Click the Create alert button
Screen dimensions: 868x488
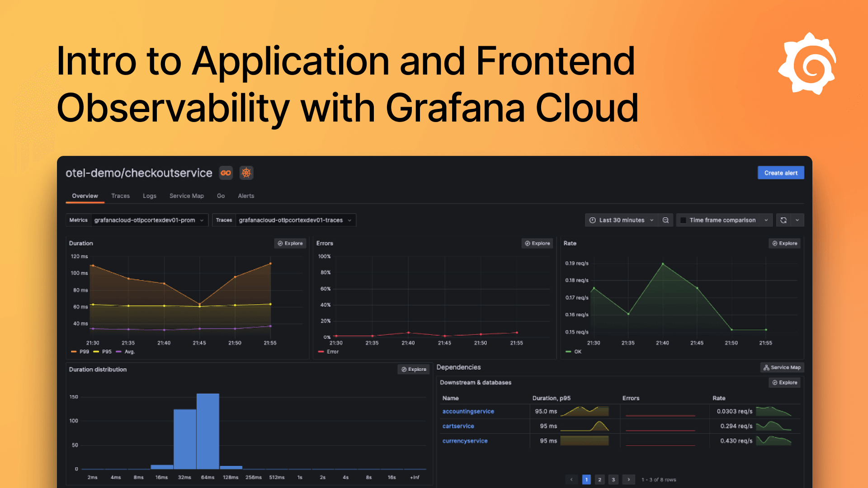click(x=781, y=173)
